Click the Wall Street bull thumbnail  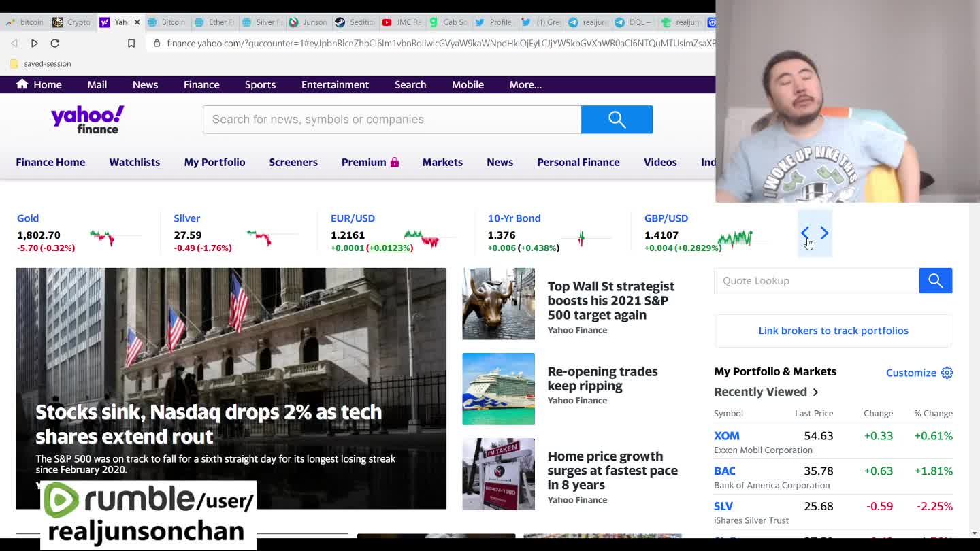pos(498,303)
